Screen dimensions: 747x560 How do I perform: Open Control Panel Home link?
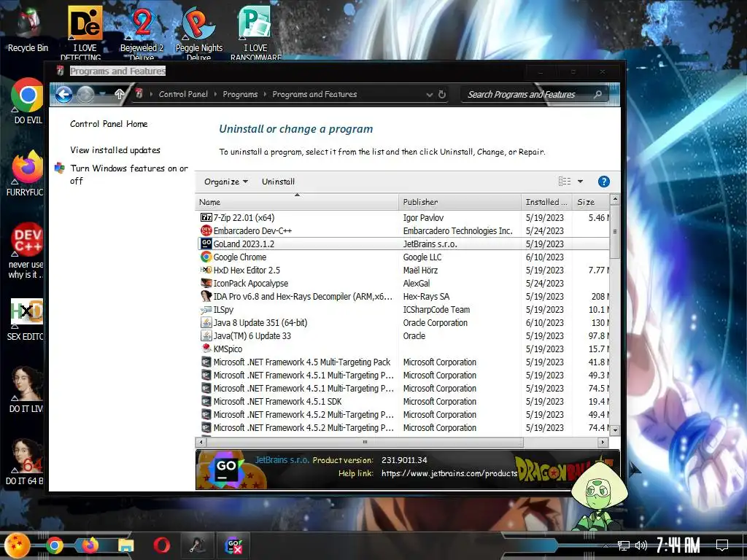click(x=109, y=124)
